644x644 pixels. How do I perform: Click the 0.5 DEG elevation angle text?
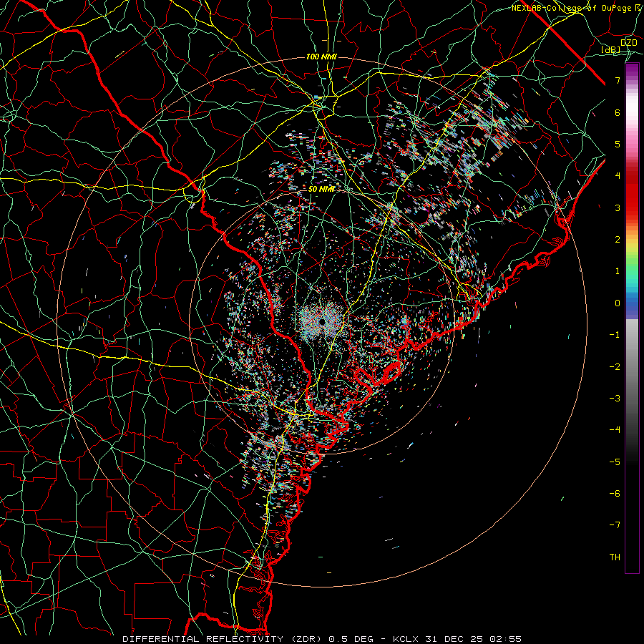click(351, 639)
